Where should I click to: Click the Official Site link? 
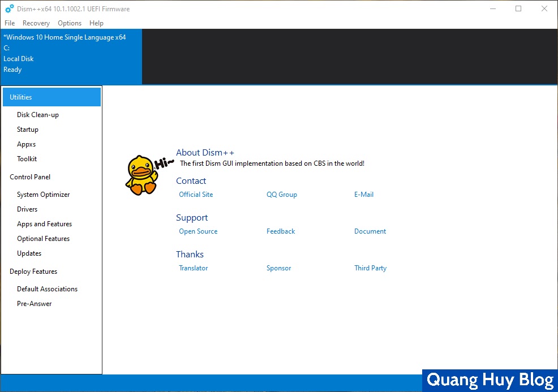point(196,195)
